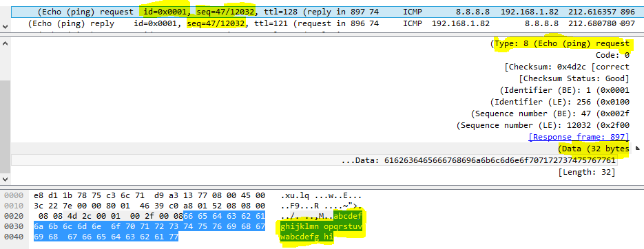Click 192.168.1.82 in the request row
The height and width of the screenshot is (249, 644).
530,12
